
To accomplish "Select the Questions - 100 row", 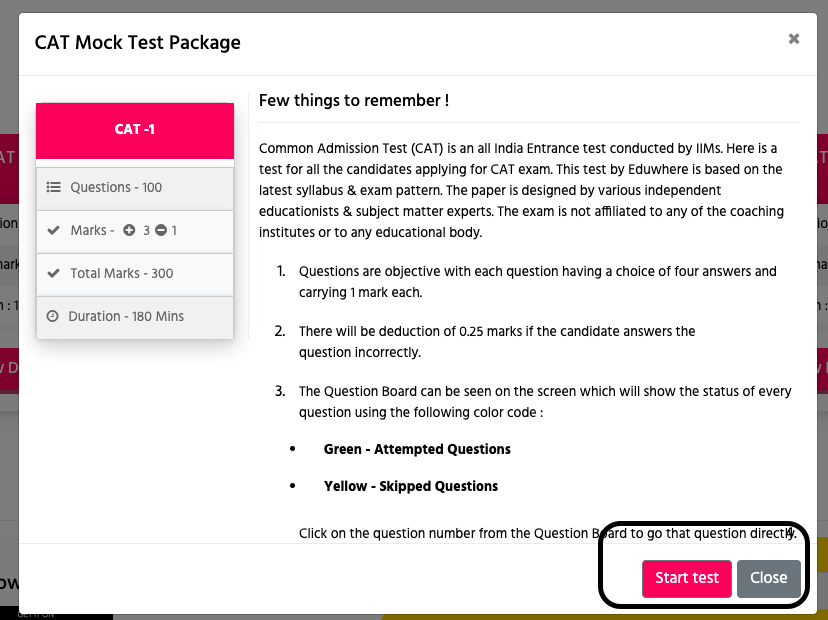I will coord(135,189).
